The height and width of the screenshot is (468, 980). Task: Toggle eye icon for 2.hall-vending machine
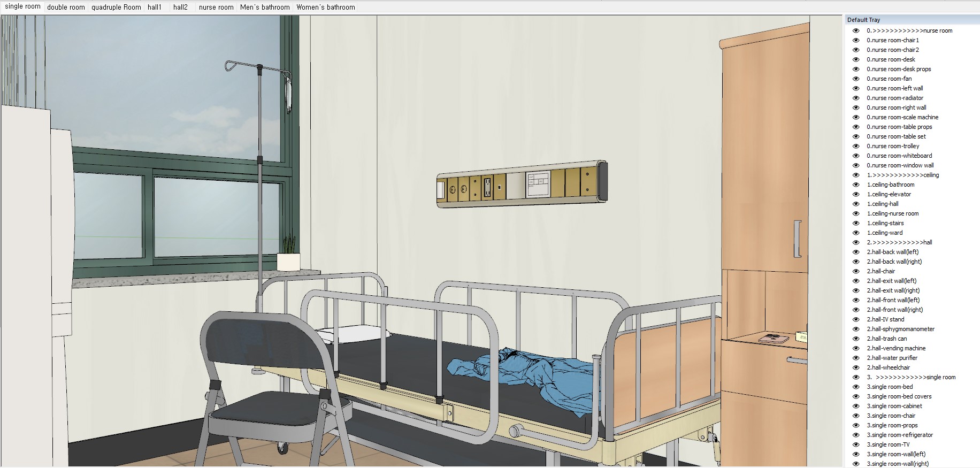pos(856,348)
